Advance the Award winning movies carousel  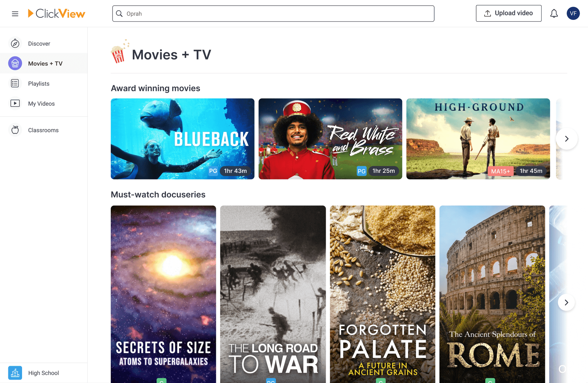tap(566, 139)
